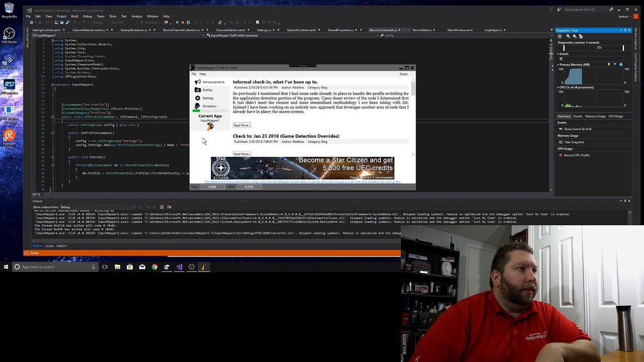Open the Profiles camera icon in InputMapper
The image size is (644, 362).
point(197,90)
